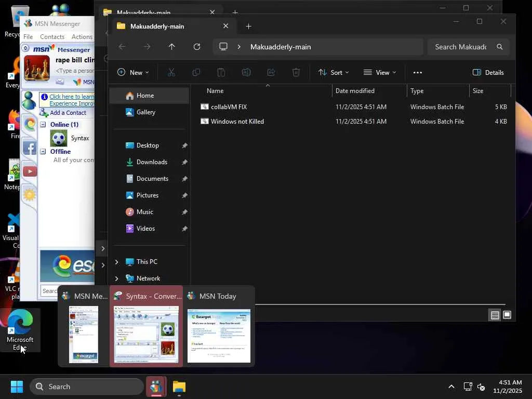This screenshot has width=532, height=399.
Task: Switch to large thumbnails view layout
Action: (507, 315)
